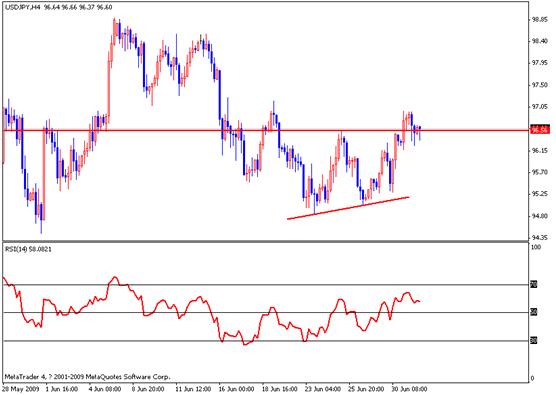
Task: Click the 94.35 price axis label
Action: coord(539,237)
